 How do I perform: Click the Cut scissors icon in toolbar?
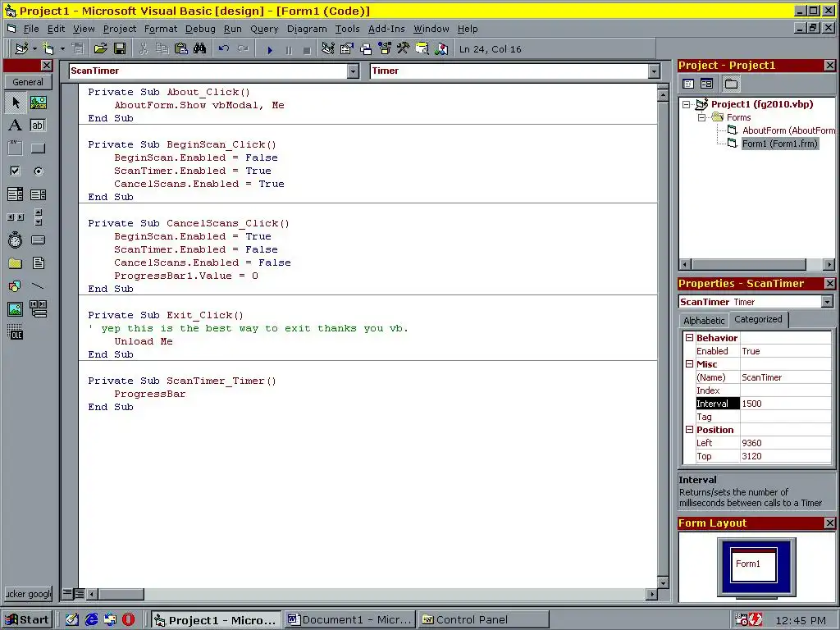coord(143,49)
